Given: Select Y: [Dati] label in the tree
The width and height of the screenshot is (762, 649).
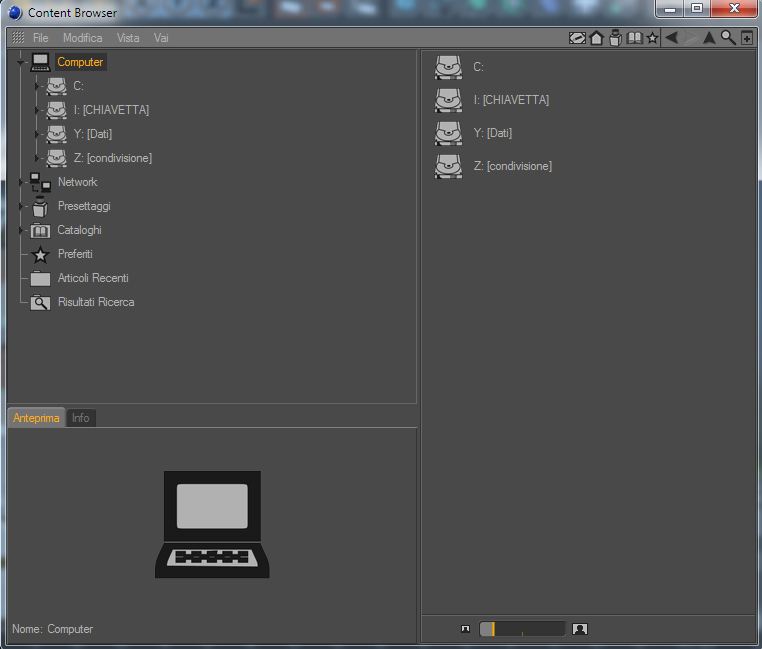Looking at the screenshot, I should click(x=92, y=134).
